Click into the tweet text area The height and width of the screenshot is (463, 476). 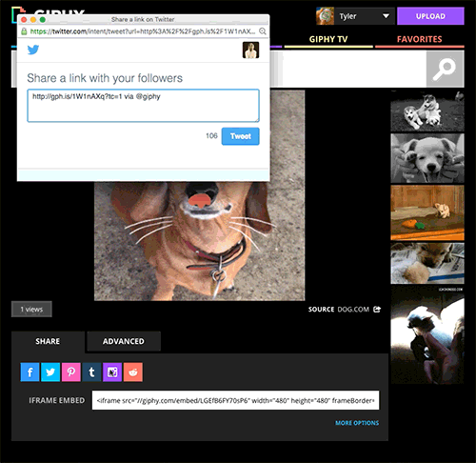point(144,106)
